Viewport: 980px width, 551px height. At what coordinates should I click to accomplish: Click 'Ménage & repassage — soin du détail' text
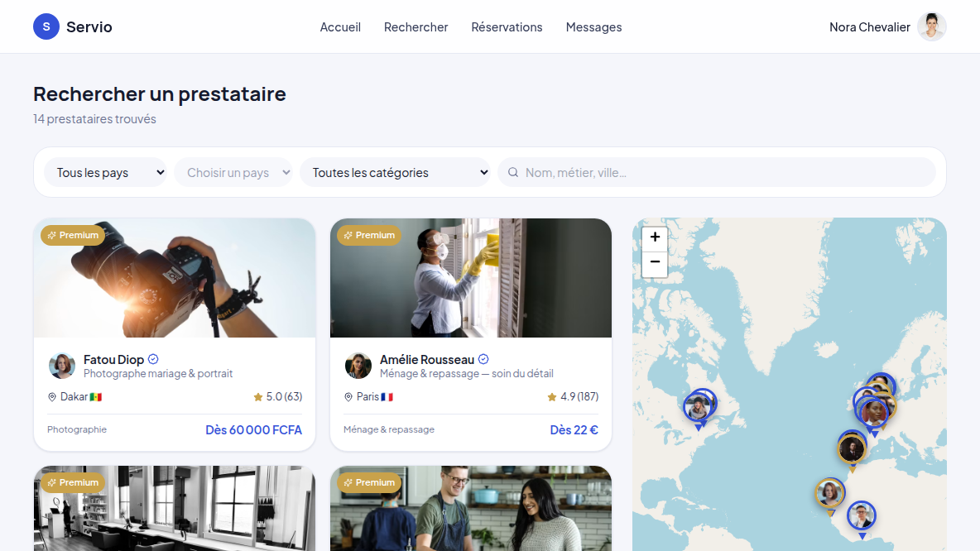(467, 374)
